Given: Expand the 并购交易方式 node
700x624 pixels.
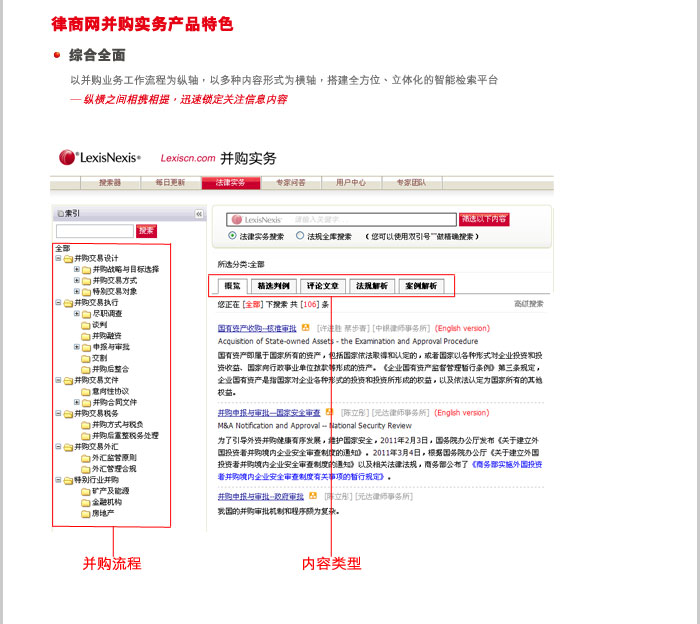Looking at the screenshot, I should pyautogui.click(x=77, y=280).
